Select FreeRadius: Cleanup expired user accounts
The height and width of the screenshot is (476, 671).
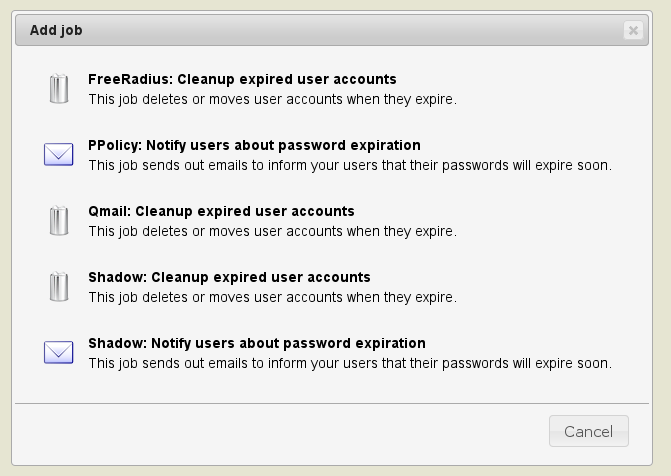pyautogui.click(x=242, y=79)
